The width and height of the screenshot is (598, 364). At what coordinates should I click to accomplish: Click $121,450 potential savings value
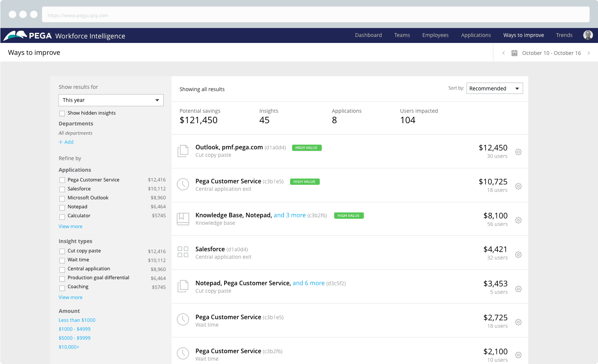[198, 120]
